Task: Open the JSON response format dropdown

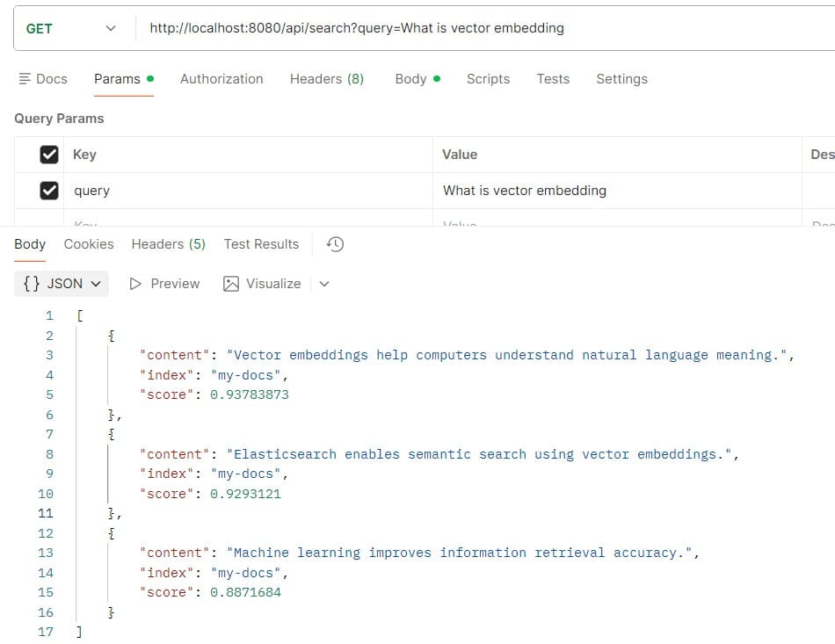Action: 60,283
